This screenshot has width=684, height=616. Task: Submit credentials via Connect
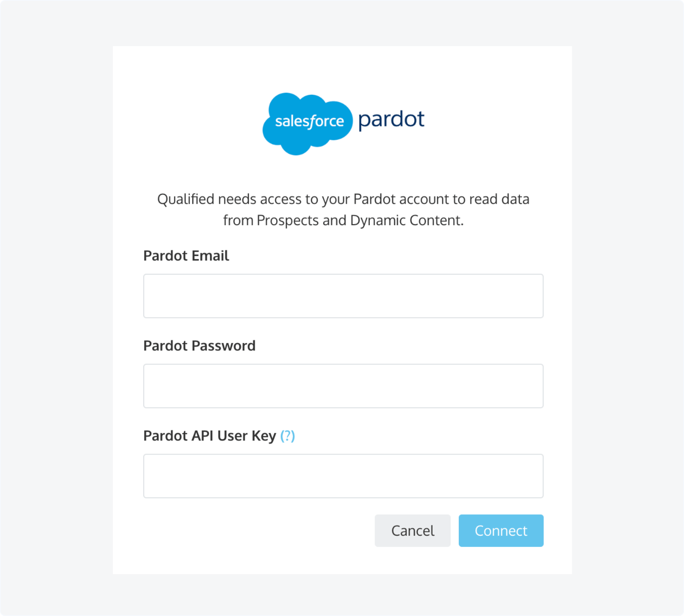(501, 531)
